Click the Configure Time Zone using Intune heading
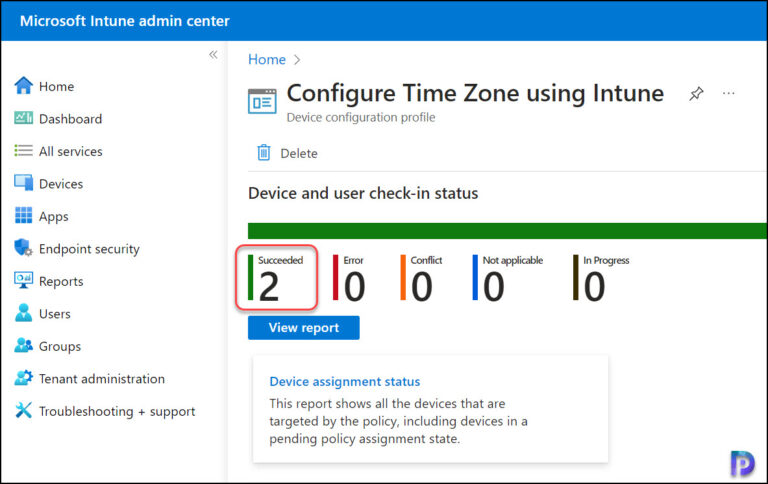This screenshot has width=768, height=484. click(x=475, y=94)
